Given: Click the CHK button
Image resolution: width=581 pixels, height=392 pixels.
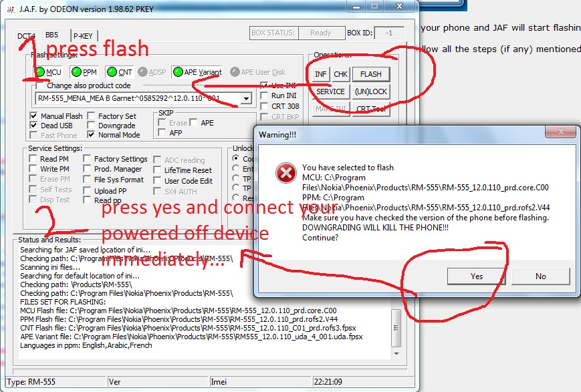Looking at the screenshot, I should coord(340,74).
